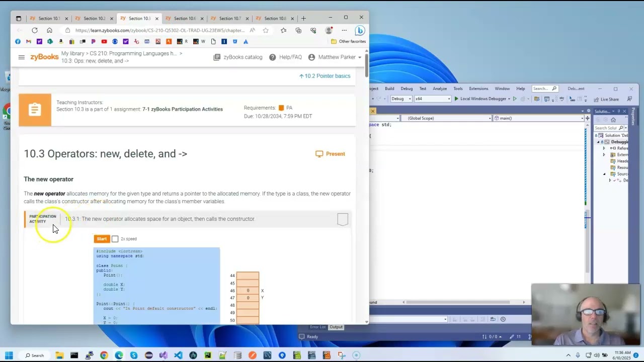Switch to Error List tab
Viewport: 644px width, 362px height.
pos(318,327)
